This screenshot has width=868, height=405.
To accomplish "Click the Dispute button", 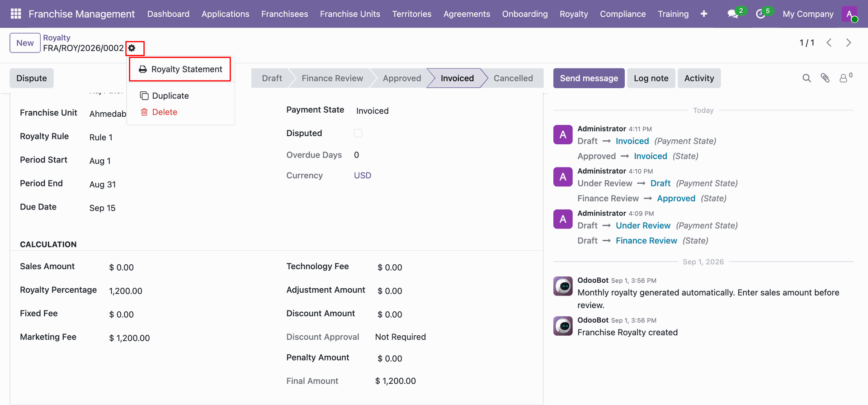I will click(x=32, y=78).
